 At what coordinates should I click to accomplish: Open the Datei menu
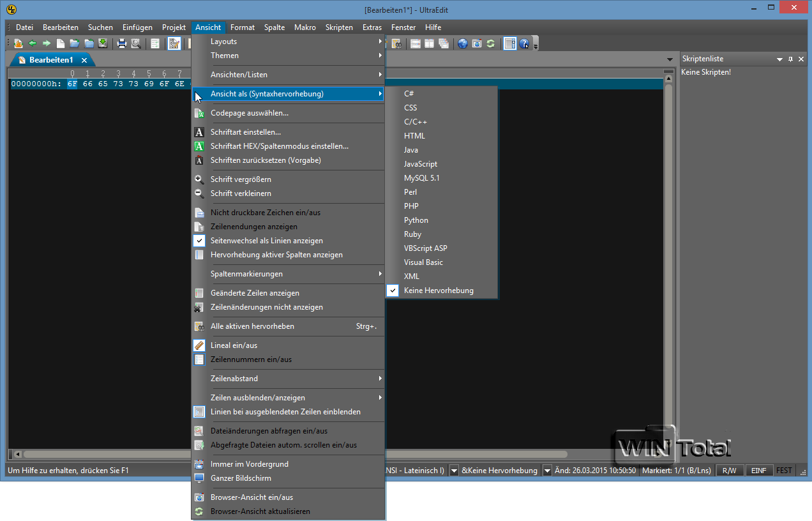[24, 27]
